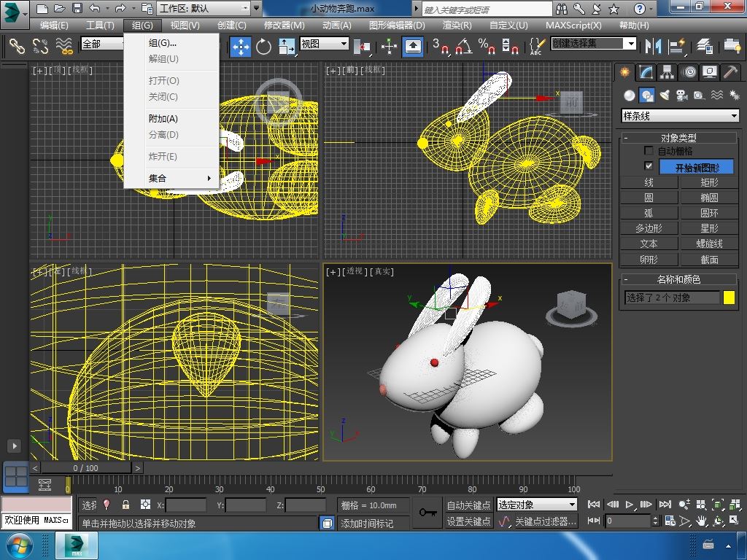Open the Time Configuration icon
Screen dimensions: 747x560
[670, 521]
